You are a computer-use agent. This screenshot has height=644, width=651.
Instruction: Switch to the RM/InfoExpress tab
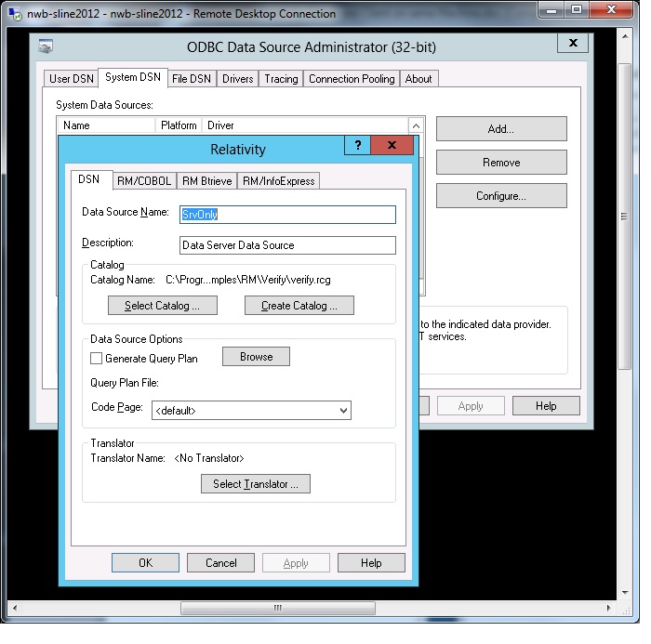[279, 181]
